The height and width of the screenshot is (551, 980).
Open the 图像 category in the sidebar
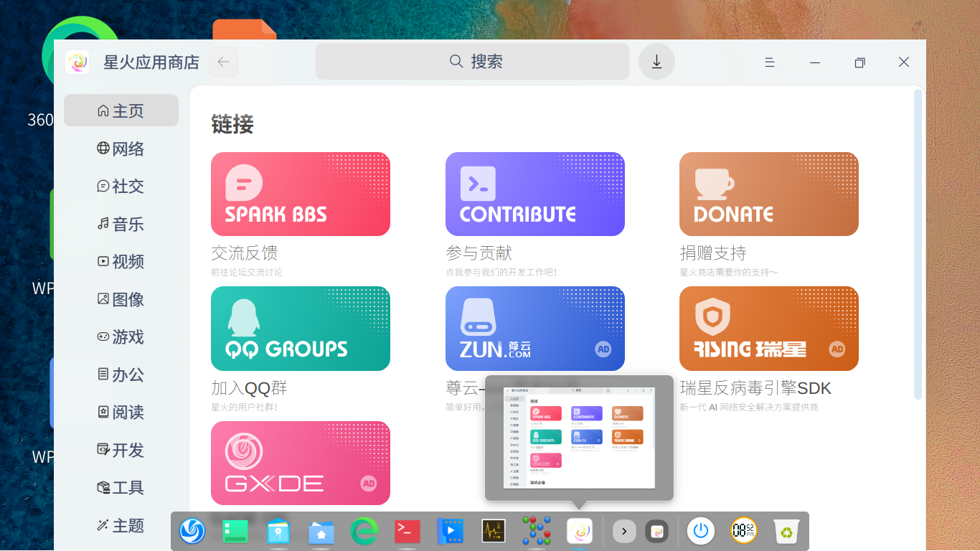pos(121,299)
